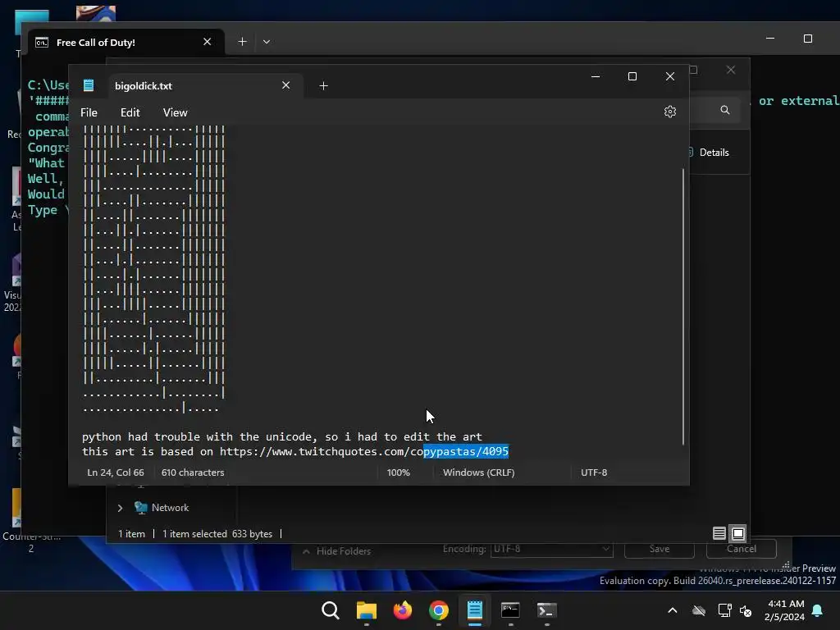The height and width of the screenshot is (630, 840).
Task: Add a new Notepad tab
Action: point(323,85)
